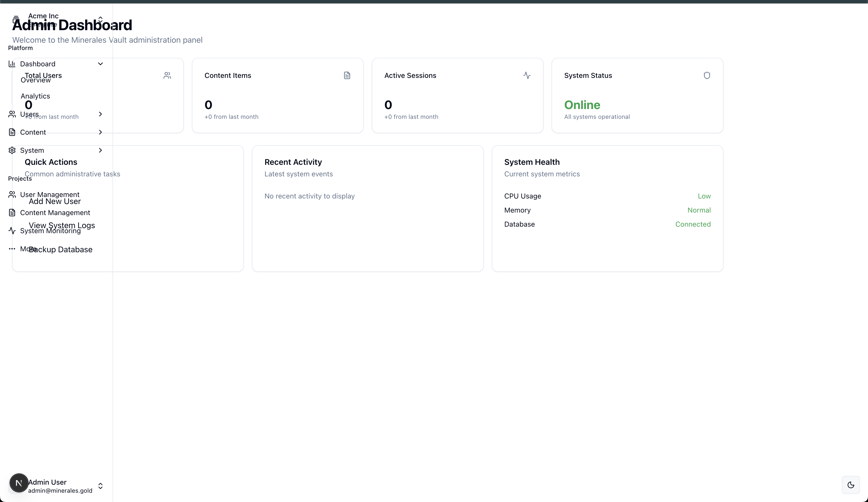Click the document icon on the Content Items card

click(x=347, y=75)
